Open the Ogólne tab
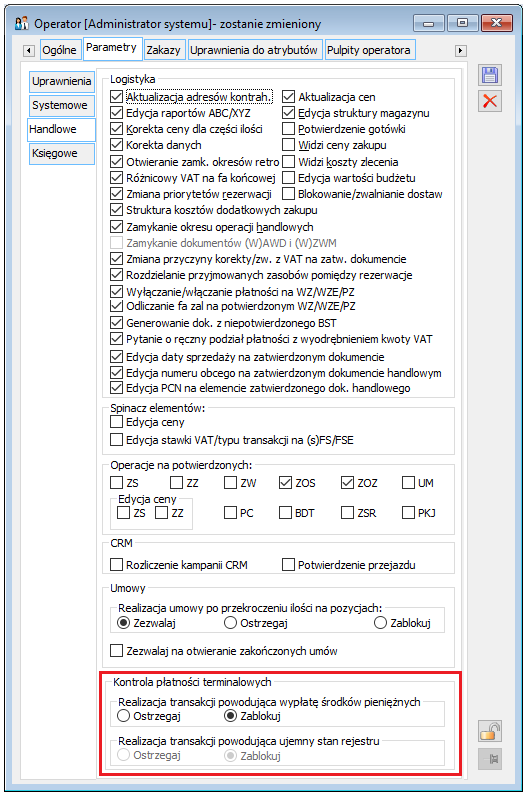Image resolution: width=528 pixels, height=796 pixels. pyautogui.click(x=59, y=50)
